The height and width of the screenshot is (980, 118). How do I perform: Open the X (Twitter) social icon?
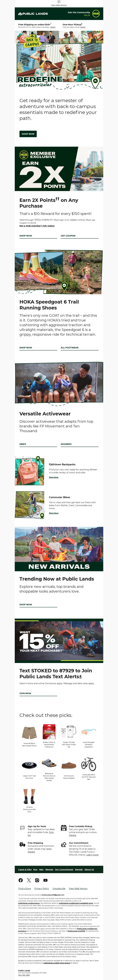tap(29, 880)
